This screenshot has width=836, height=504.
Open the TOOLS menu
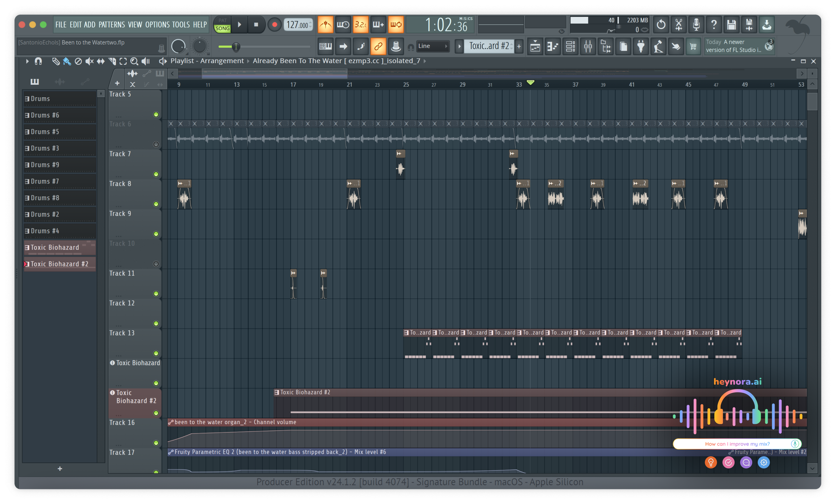point(181,25)
